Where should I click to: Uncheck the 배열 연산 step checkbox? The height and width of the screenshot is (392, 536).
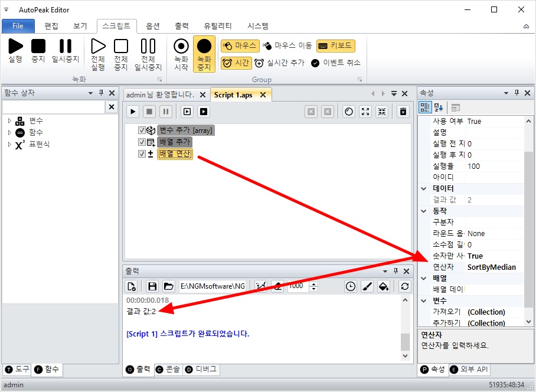point(142,154)
